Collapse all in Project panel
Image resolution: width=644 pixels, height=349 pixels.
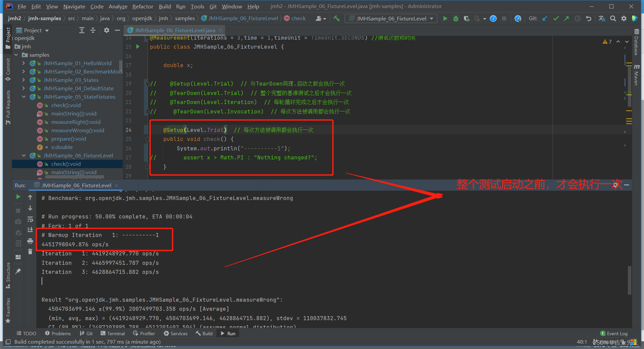click(93, 30)
